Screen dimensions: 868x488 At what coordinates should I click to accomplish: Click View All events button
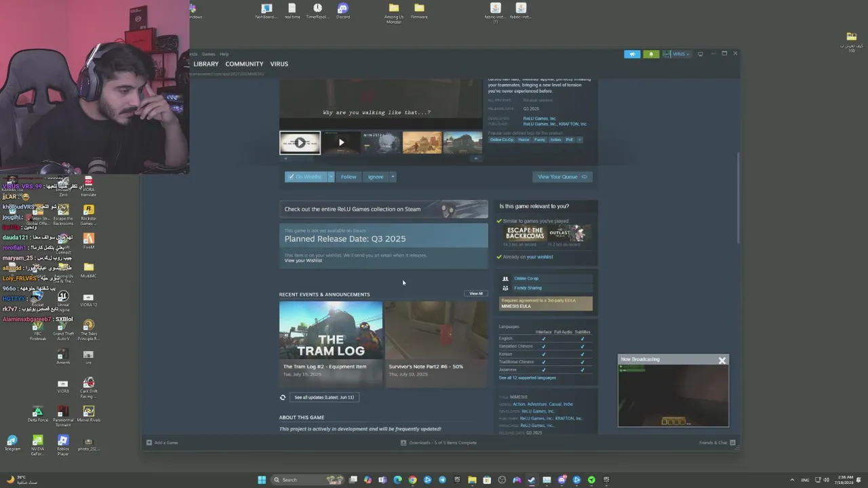pyautogui.click(x=476, y=293)
